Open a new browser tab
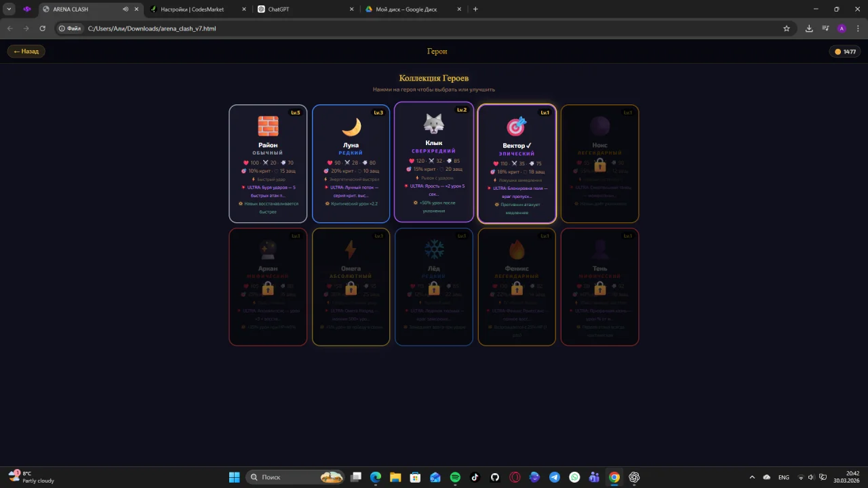The height and width of the screenshot is (488, 868). [475, 9]
